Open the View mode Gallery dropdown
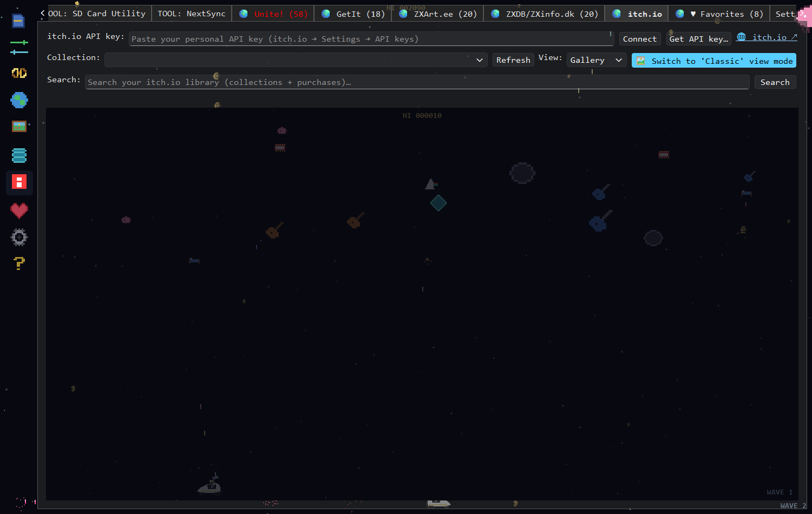The height and width of the screenshot is (514, 812). click(597, 60)
